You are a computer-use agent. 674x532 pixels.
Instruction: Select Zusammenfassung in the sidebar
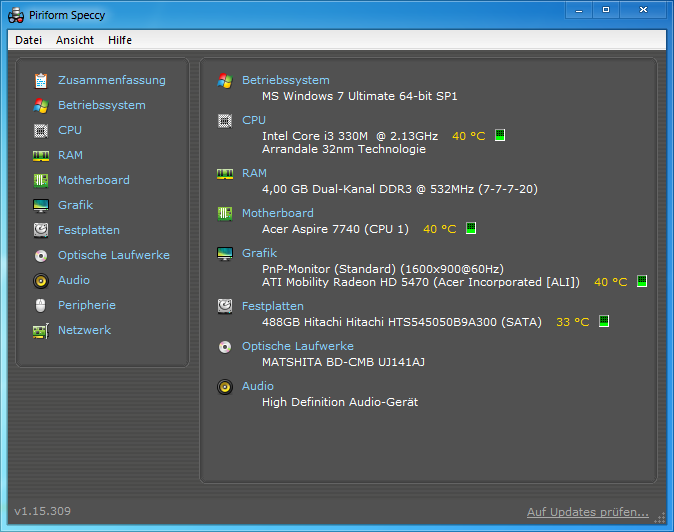click(112, 80)
